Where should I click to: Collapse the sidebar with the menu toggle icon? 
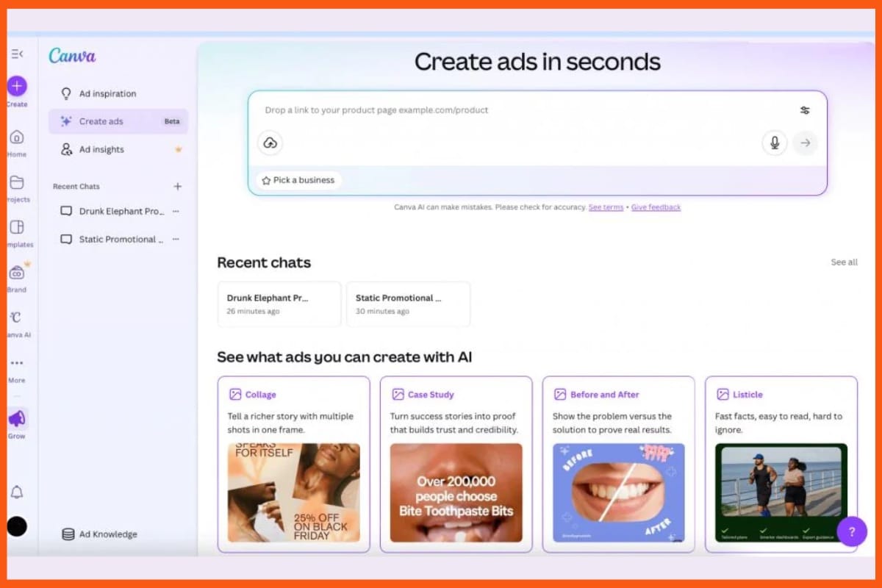click(x=17, y=54)
